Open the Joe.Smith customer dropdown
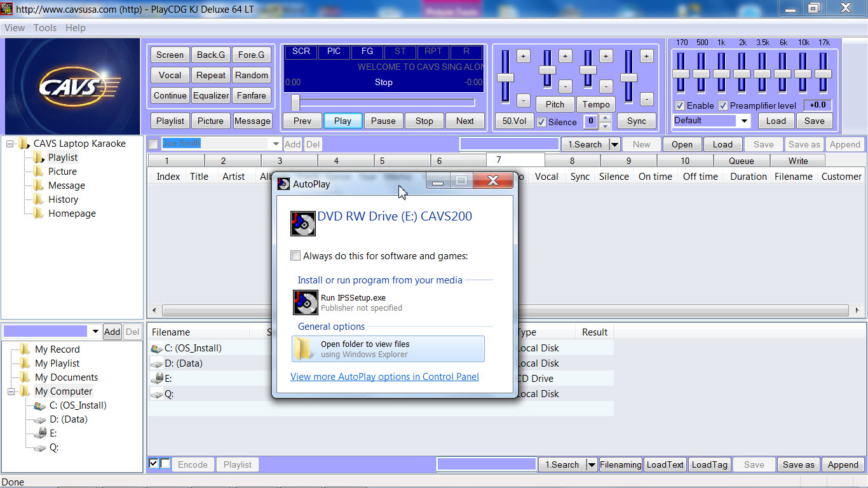This screenshot has height=488, width=868. [x=276, y=144]
